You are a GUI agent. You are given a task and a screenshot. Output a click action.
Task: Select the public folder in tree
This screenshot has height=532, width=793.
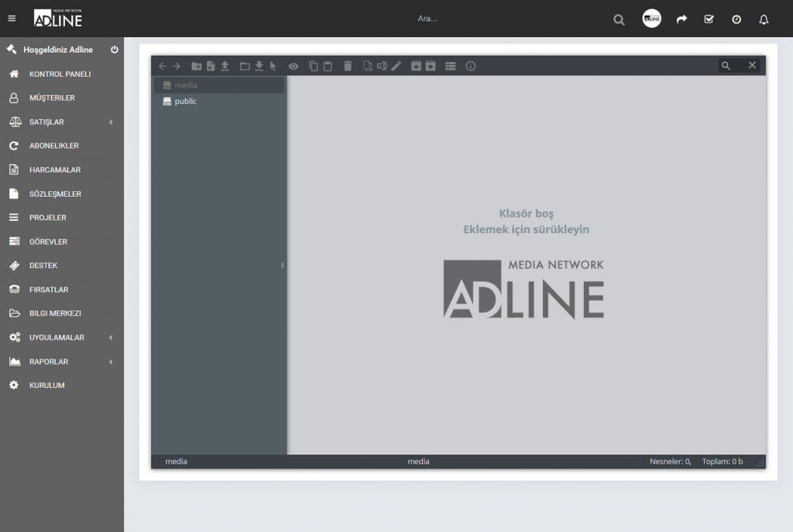(185, 101)
